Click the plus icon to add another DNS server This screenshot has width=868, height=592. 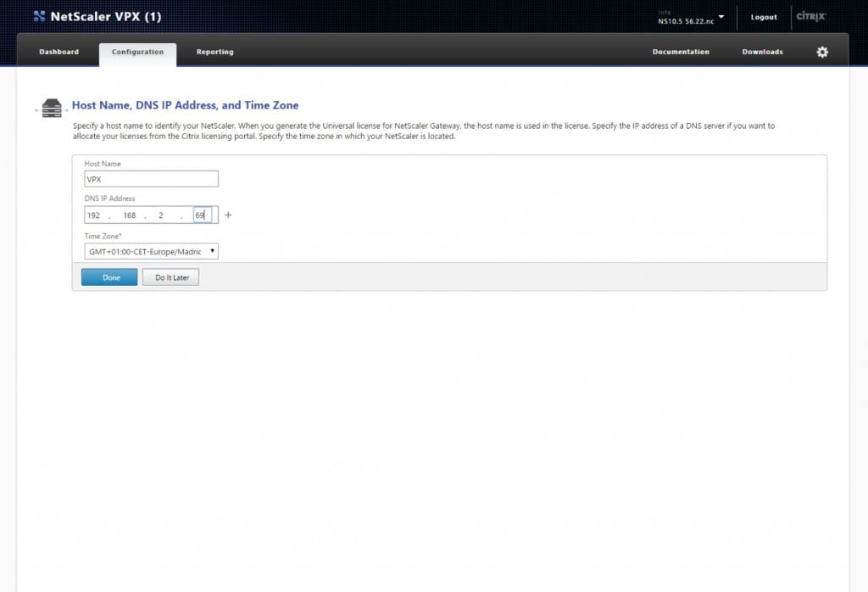[x=228, y=215]
